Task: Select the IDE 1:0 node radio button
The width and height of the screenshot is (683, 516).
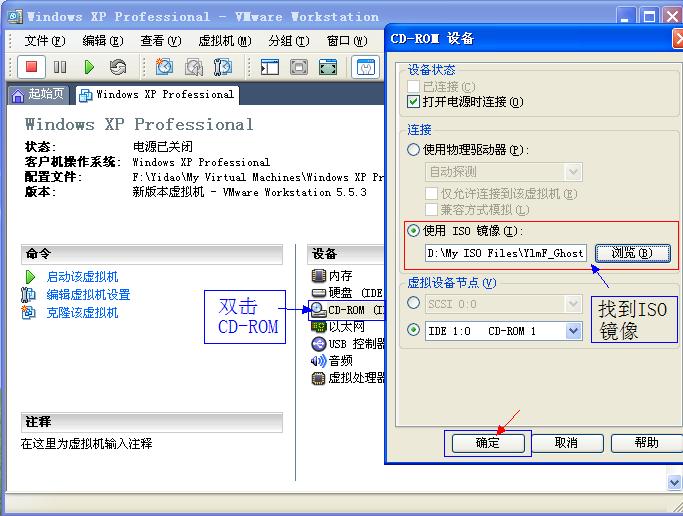Action: (413, 330)
